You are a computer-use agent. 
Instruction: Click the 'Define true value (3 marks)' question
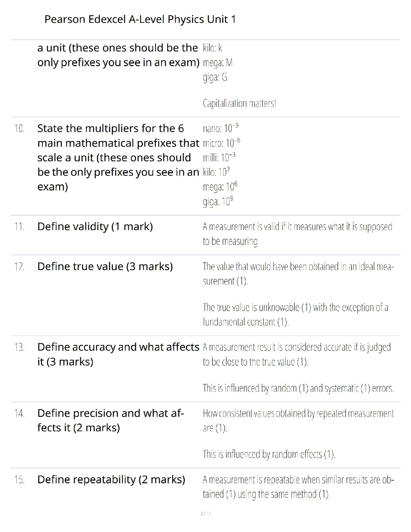click(x=105, y=266)
